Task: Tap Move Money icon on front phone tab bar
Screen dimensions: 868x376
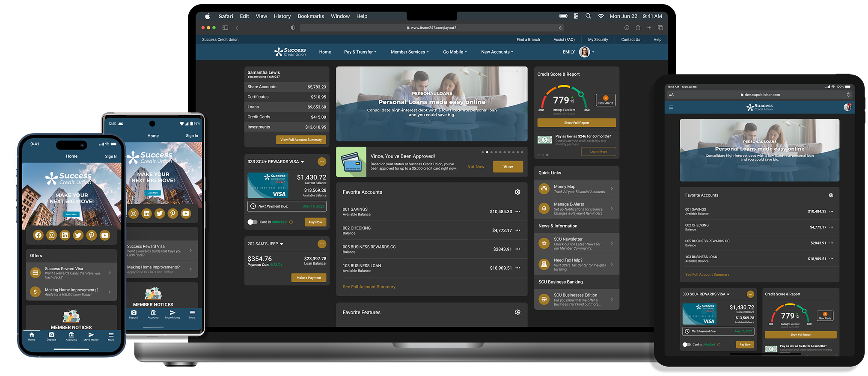Action: [91, 335]
